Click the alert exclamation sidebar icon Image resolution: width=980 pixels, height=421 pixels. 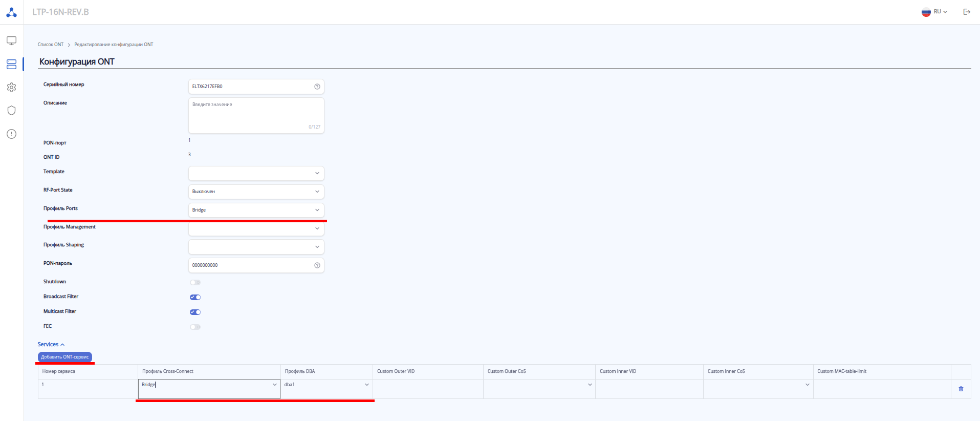[x=11, y=134]
